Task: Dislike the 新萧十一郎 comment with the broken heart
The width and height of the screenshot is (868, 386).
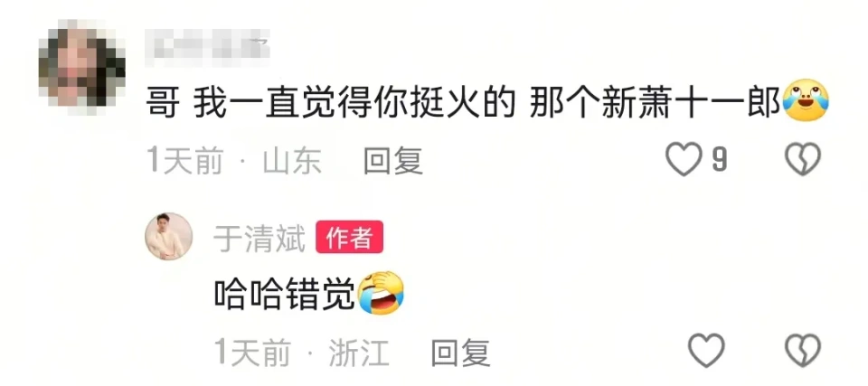Action: 803,159
